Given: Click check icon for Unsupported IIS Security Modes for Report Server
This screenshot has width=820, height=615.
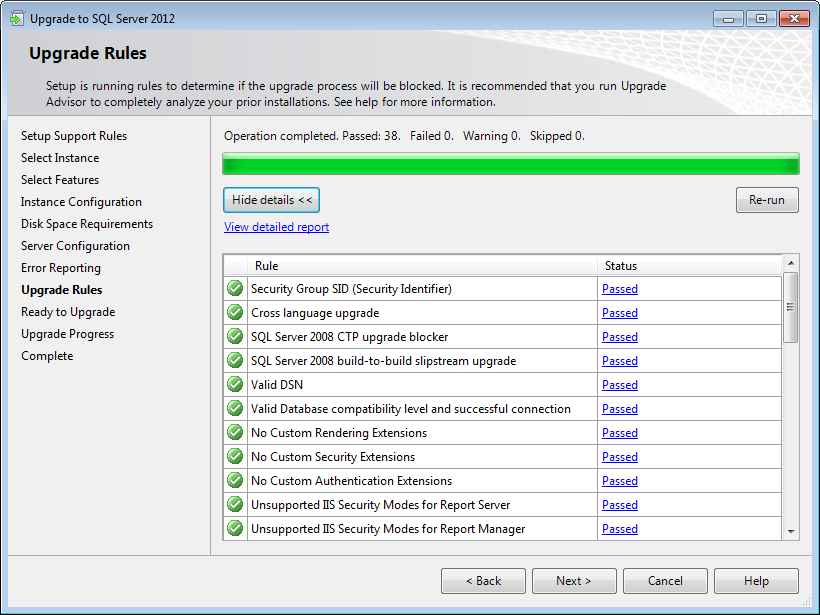Looking at the screenshot, I should coord(235,505).
